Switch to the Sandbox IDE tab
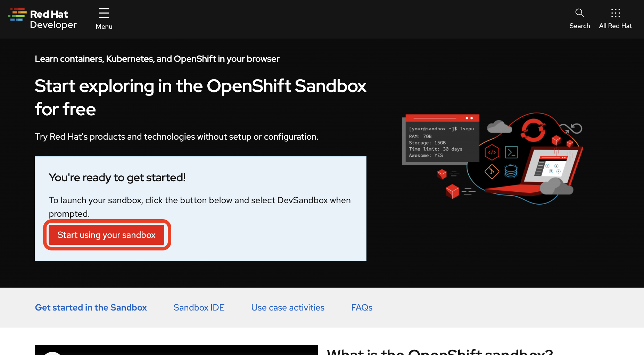Viewport: 644px width, 355px height. 199,307
